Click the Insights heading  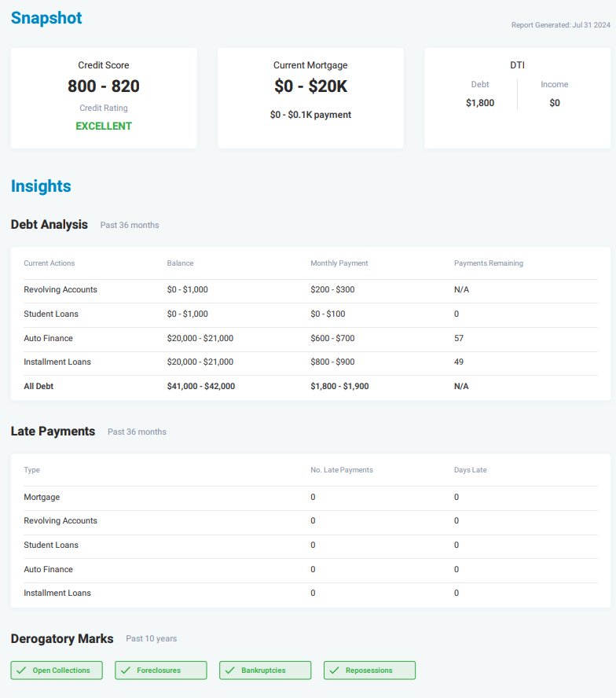[x=41, y=186]
